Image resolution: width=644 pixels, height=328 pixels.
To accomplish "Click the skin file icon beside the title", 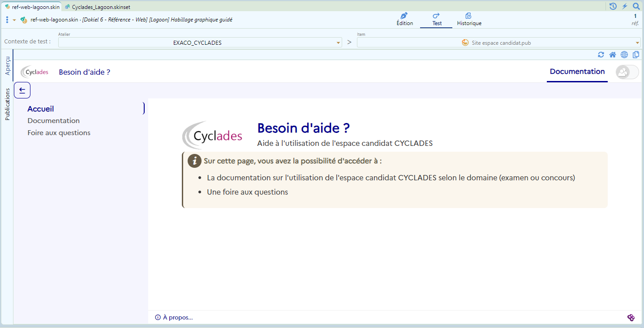I will point(24,20).
